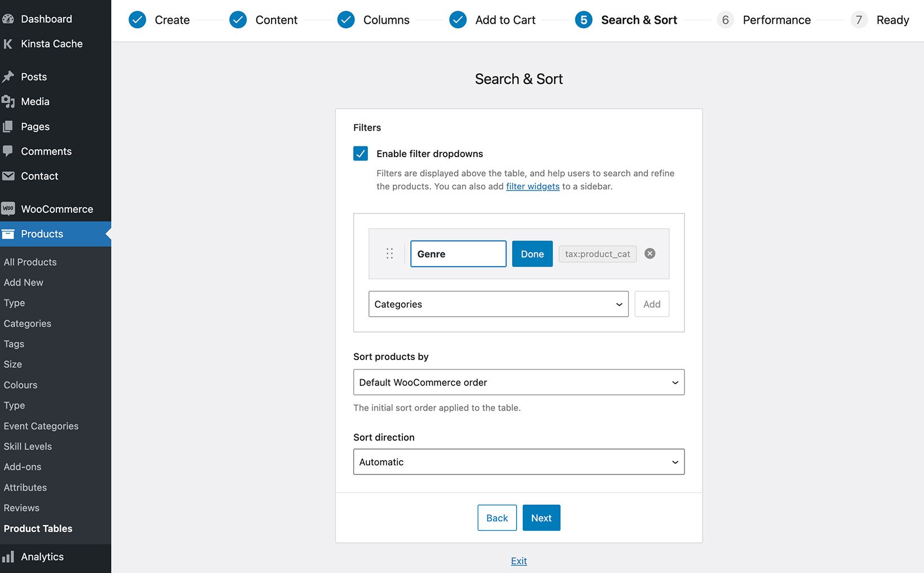The height and width of the screenshot is (573, 924).
Task: Remove the Genre filter using the X icon
Action: [x=650, y=254]
